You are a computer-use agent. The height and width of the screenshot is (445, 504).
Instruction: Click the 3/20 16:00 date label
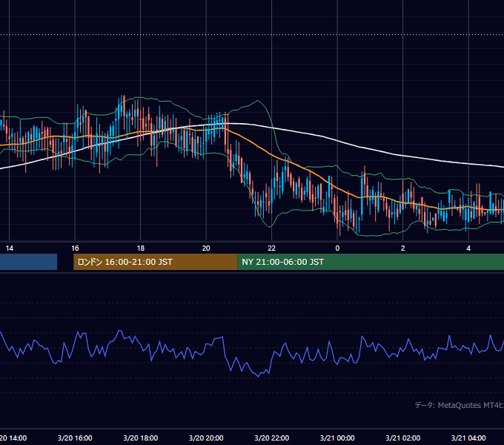point(75,438)
